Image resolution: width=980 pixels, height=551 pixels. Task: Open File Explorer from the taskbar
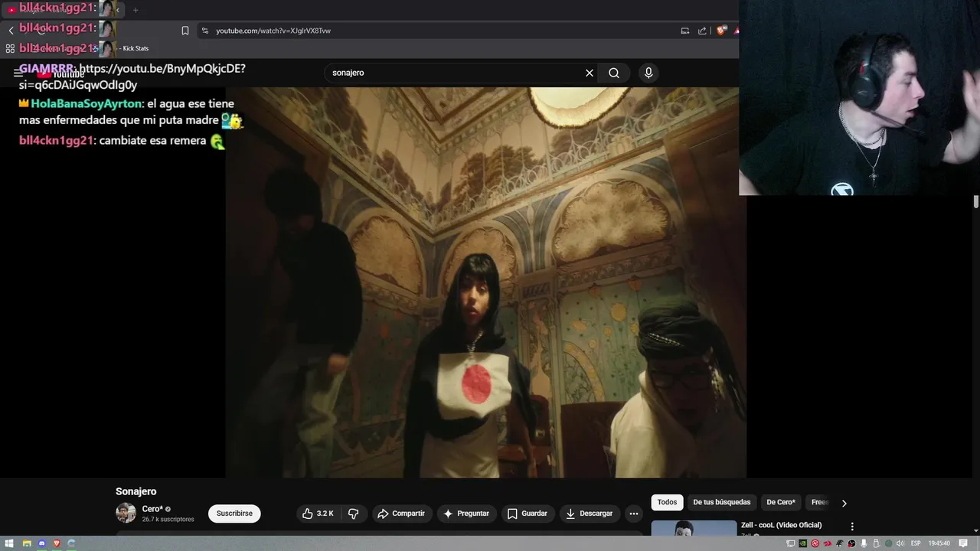pos(27,543)
